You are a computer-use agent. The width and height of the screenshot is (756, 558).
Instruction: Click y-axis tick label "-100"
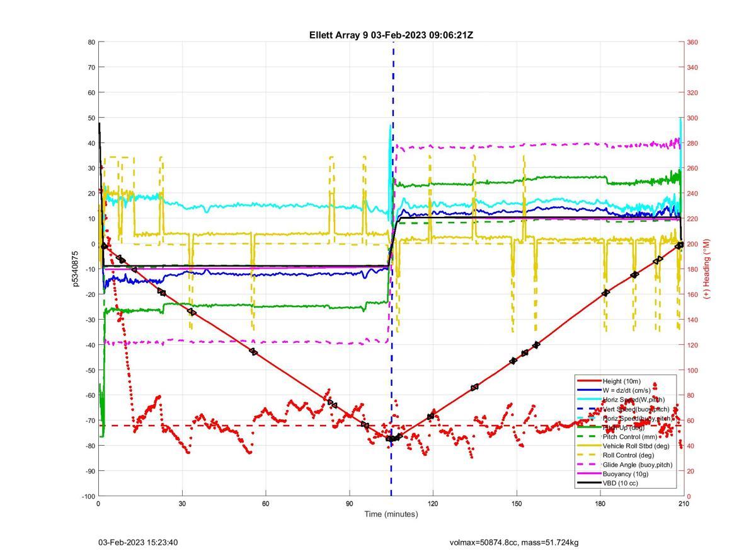[88, 496]
